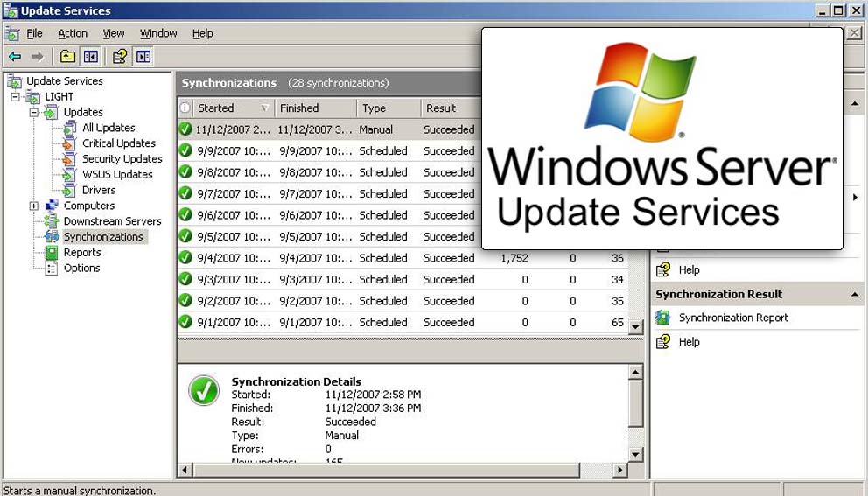Click details pane horizontal scroll left arrow
The height and width of the screenshot is (496, 868).
click(x=185, y=470)
